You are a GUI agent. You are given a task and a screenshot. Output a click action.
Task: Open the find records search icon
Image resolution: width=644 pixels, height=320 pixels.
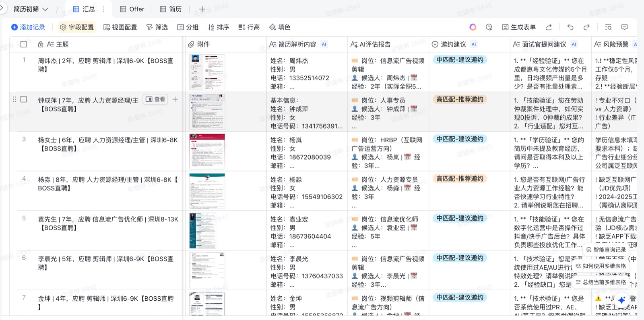coord(608,27)
